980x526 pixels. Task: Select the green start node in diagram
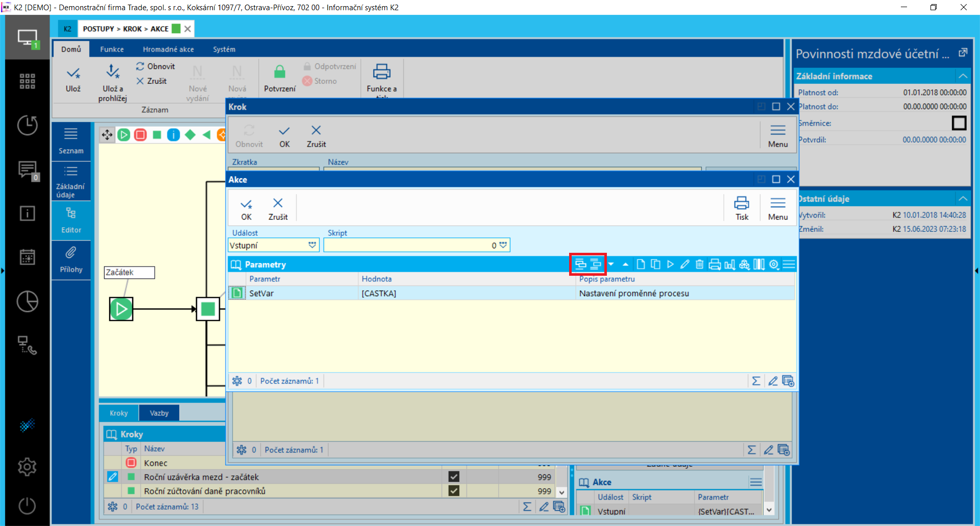pos(121,308)
